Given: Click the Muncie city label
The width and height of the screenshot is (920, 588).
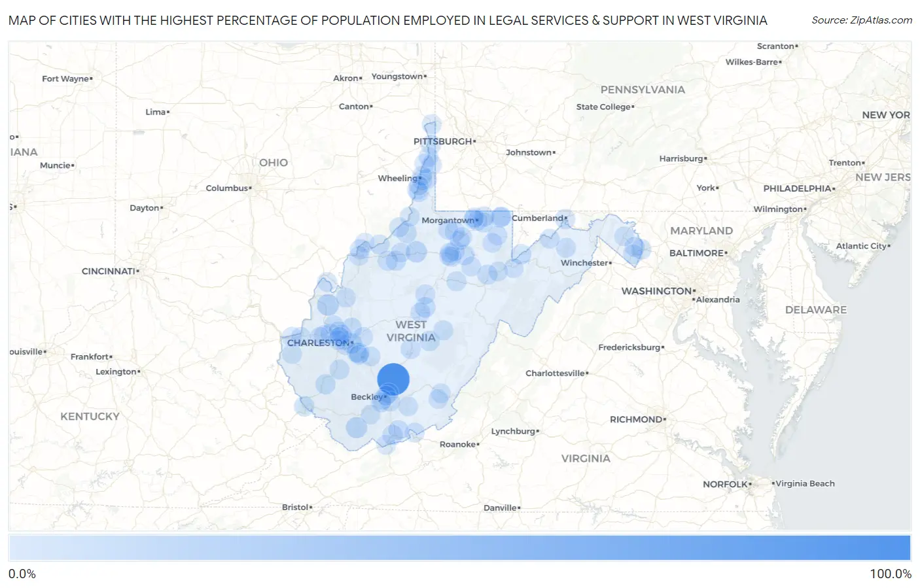Looking at the screenshot, I should (x=55, y=165).
